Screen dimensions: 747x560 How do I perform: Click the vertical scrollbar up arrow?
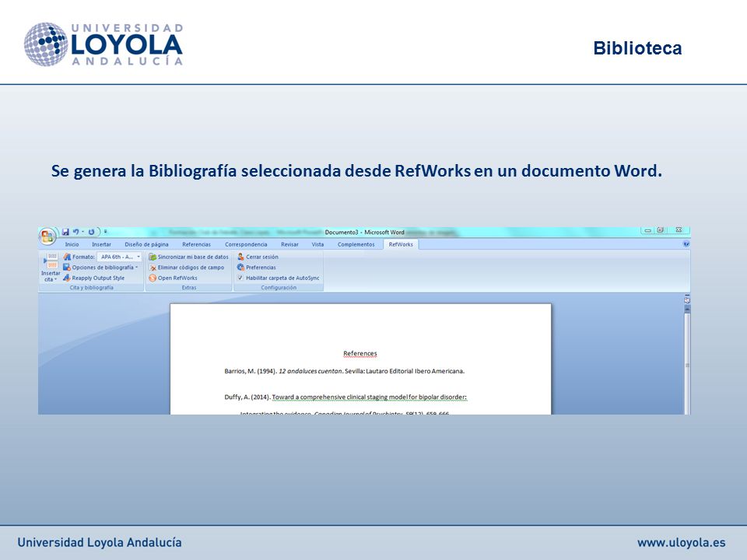(687, 309)
